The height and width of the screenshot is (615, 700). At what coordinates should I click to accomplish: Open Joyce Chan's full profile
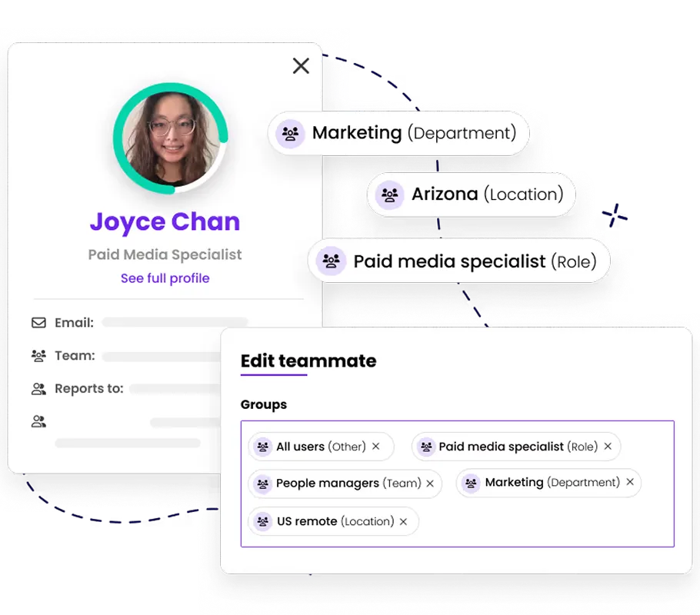165,278
